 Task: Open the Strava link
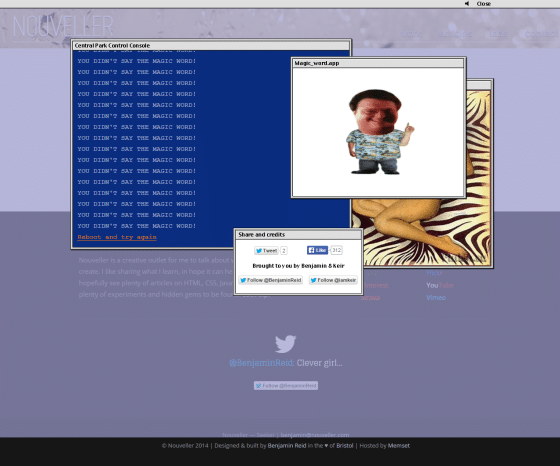coord(370,297)
